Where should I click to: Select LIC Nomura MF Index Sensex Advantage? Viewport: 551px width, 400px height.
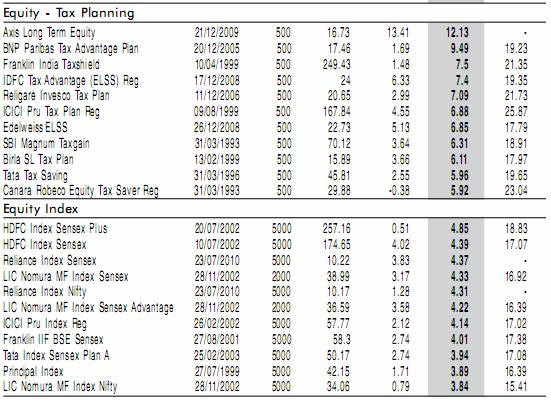88,308
